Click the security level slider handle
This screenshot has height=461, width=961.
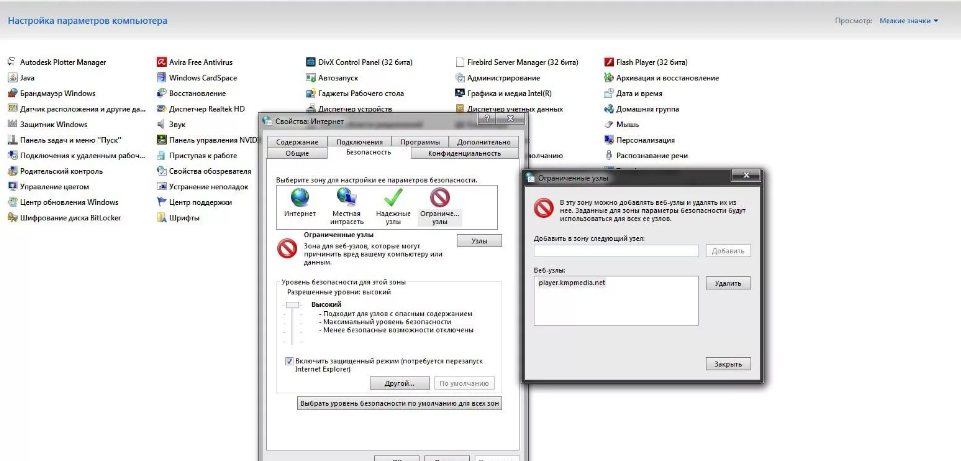[x=293, y=305]
